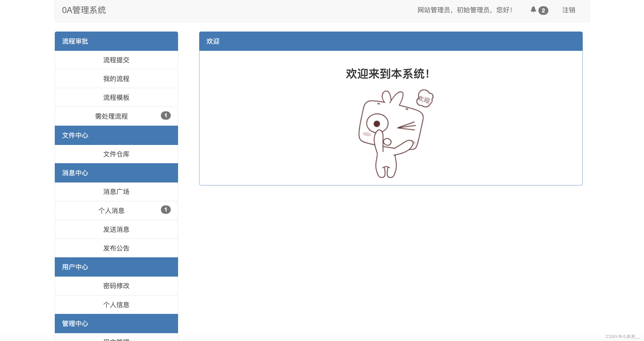Screen dimensions: 644x341
Task: Open the notification bell icon
Action: point(533,10)
